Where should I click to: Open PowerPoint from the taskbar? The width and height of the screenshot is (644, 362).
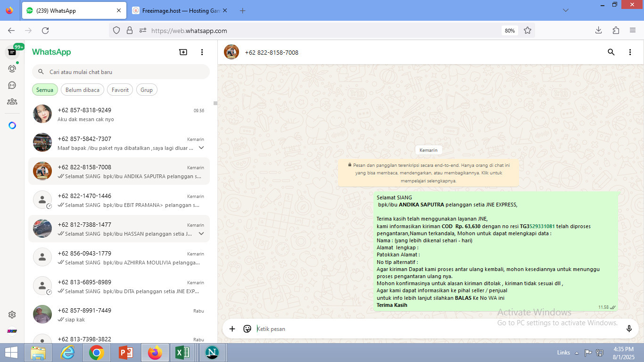coord(125,353)
